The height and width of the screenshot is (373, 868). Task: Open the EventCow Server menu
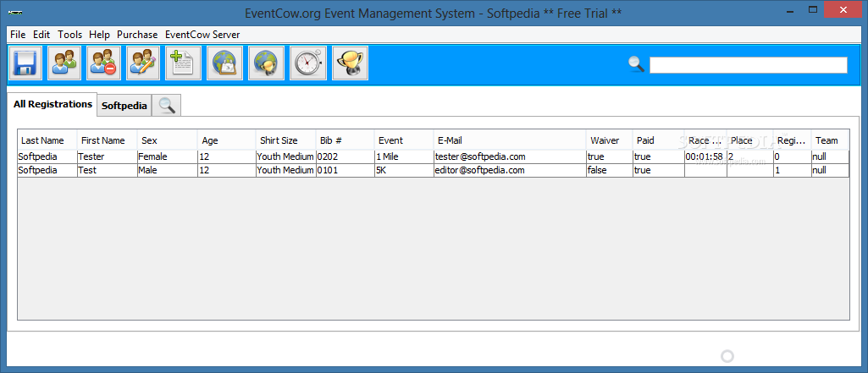tap(202, 35)
